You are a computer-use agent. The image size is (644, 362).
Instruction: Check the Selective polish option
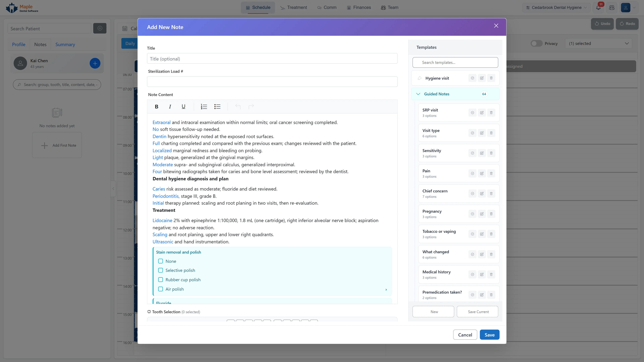pos(160,270)
